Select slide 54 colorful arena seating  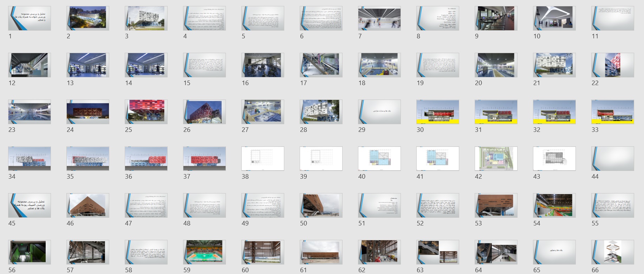tap(554, 205)
